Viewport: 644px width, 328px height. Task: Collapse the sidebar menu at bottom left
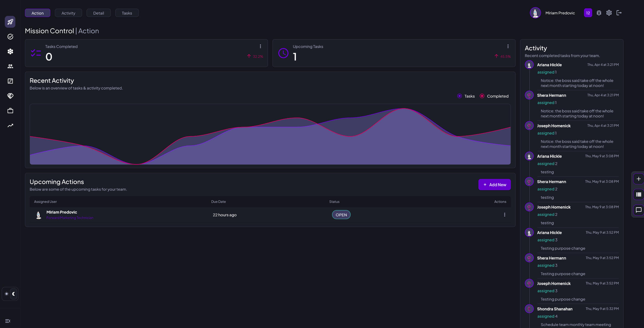[8, 321]
